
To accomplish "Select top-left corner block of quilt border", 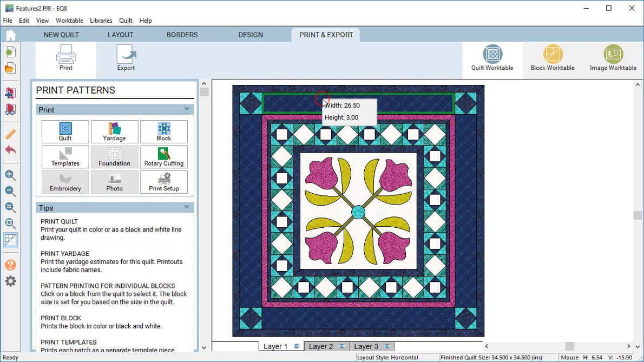I will [x=251, y=103].
